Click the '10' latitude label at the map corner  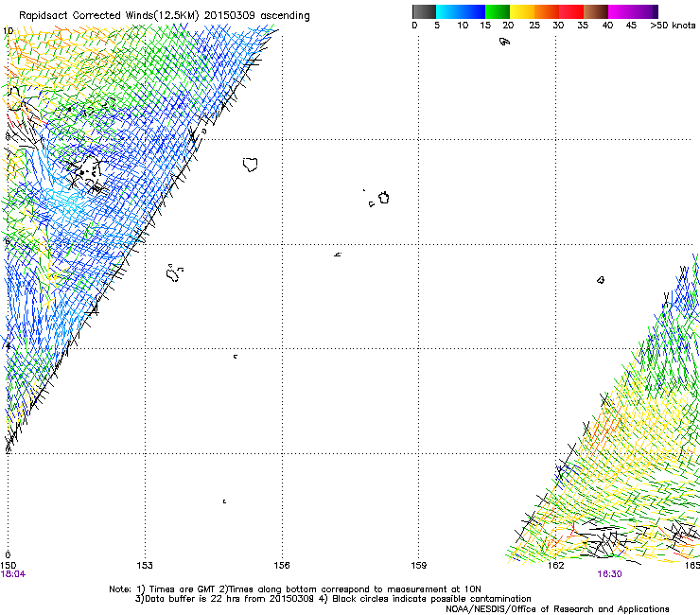click(x=8, y=31)
